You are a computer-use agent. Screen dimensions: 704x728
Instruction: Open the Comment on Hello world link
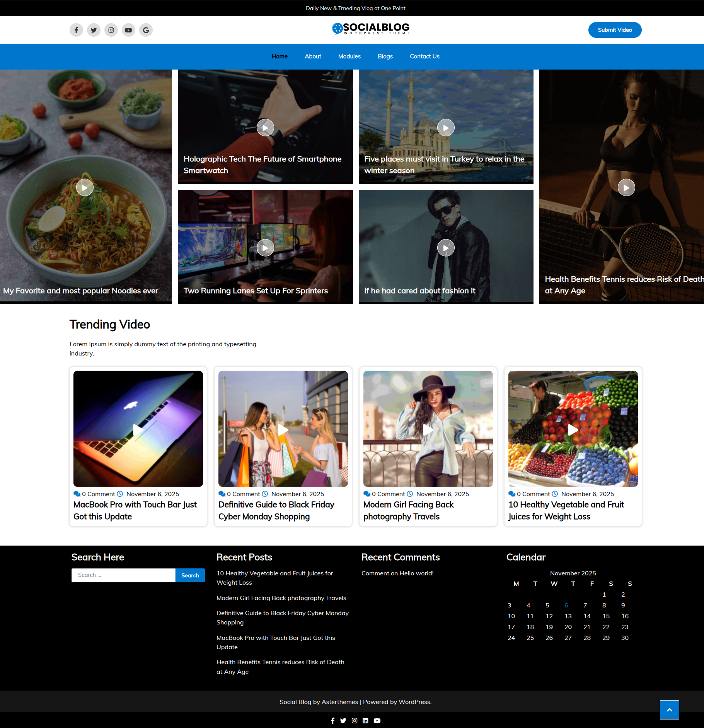click(397, 573)
